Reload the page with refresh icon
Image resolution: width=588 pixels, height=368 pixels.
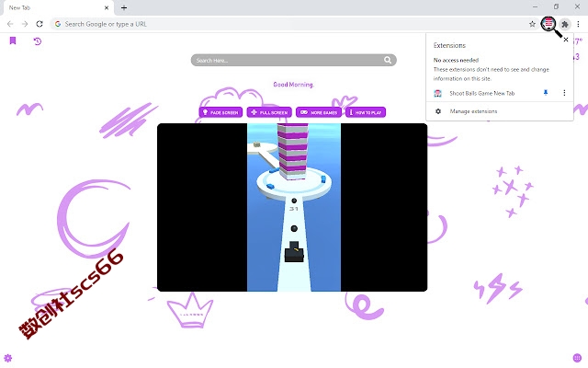(x=40, y=24)
